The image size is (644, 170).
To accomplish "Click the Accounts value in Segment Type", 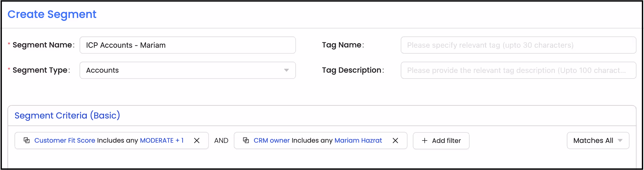I will pyautogui.click(x=102, y=70).
